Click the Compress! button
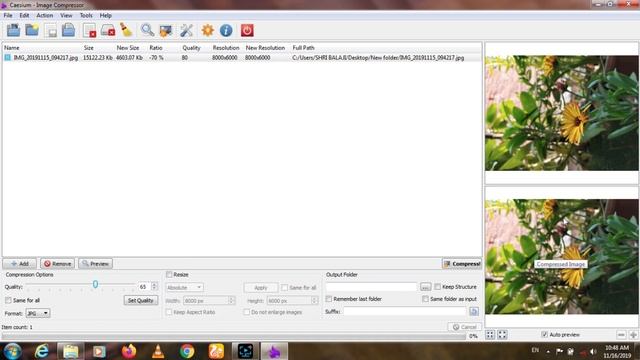640x360 pixels. tap(462, 264)
